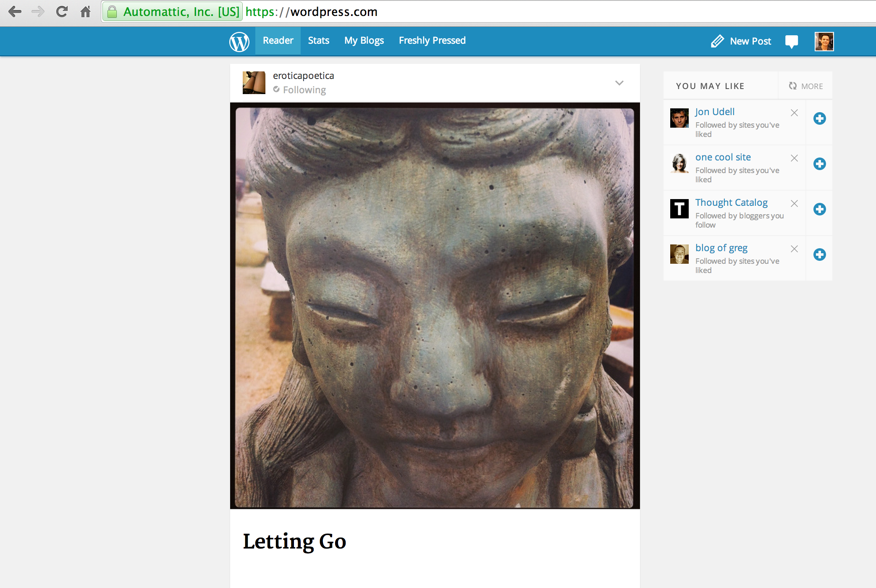Click the New Post button

tap(741, 41)
